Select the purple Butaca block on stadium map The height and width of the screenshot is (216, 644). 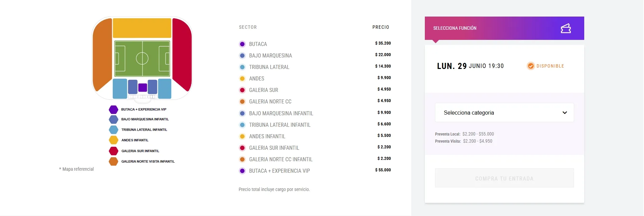(143, 88)
